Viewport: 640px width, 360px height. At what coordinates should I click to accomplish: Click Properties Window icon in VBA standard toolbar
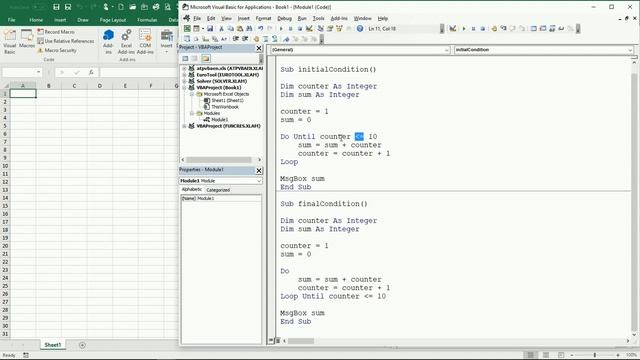pos(330,29)
